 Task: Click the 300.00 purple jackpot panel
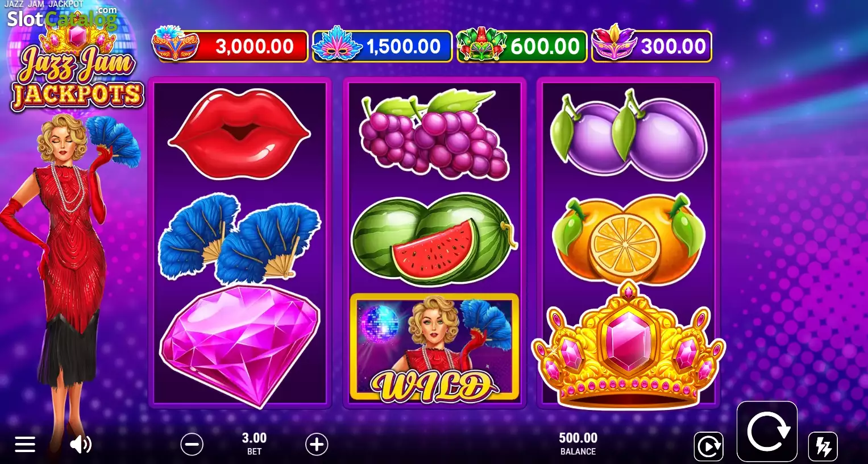pyautogui.click(x=651, y=46)
